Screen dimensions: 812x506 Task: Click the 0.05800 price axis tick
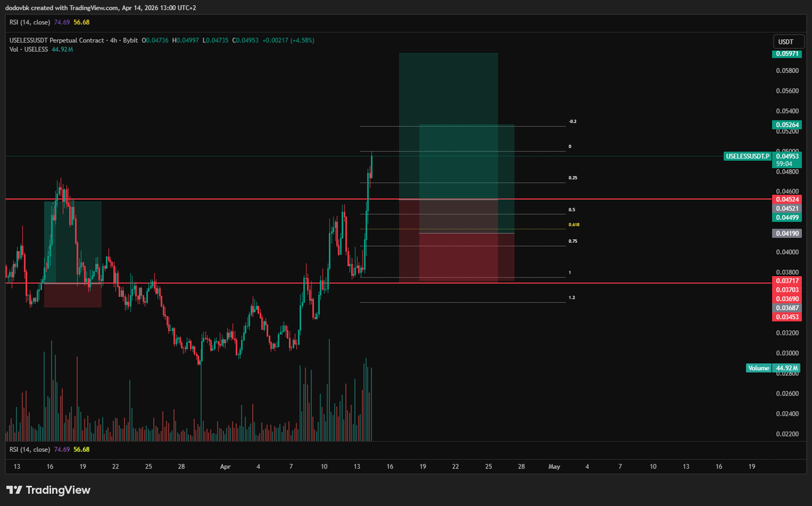coord(786,70)
